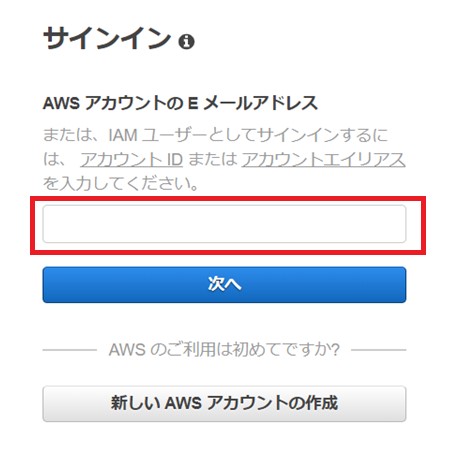Click the AWS アカウントの E メールアドレス label
This screenshot has height=469, width=455.
pos(180,103)
